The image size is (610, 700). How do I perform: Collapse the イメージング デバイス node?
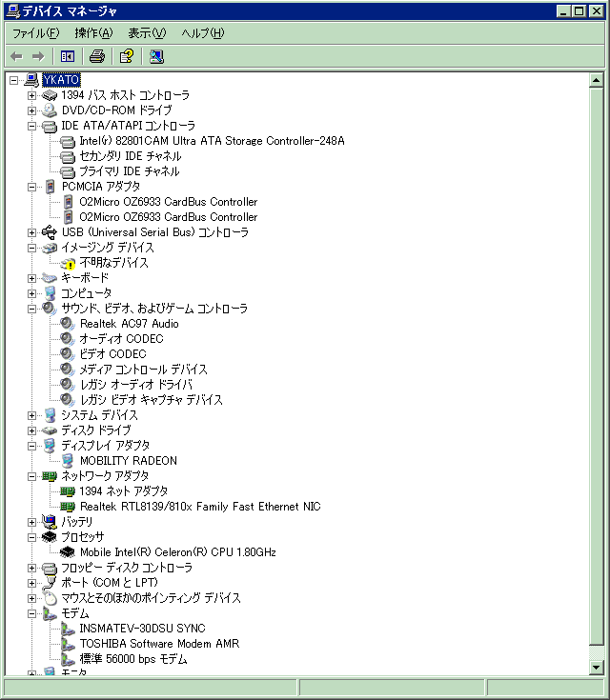(31, 248)
